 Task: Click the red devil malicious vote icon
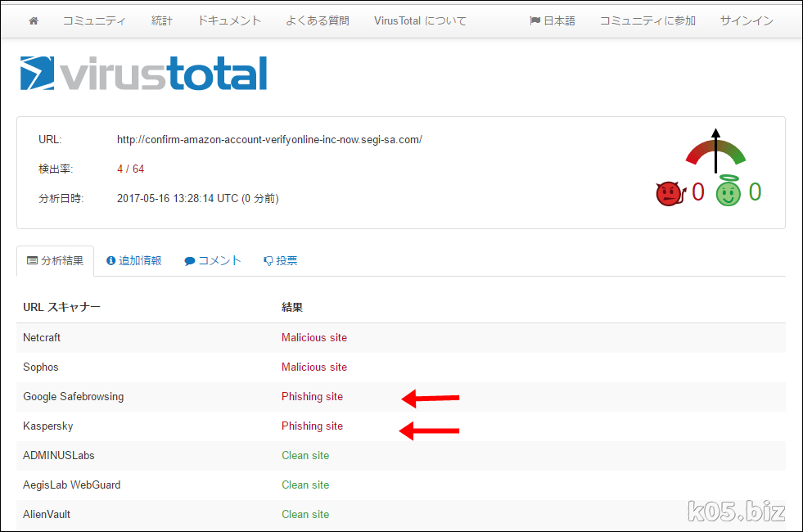coord(670,193)
